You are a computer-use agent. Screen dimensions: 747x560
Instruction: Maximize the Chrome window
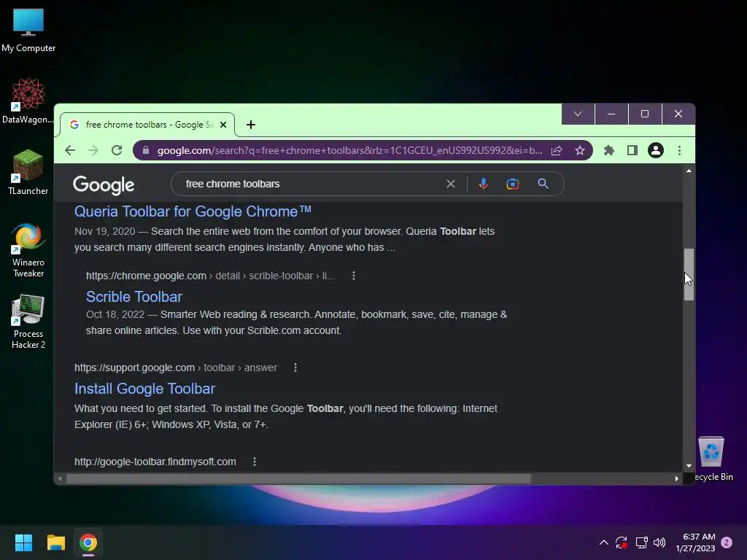645,114
